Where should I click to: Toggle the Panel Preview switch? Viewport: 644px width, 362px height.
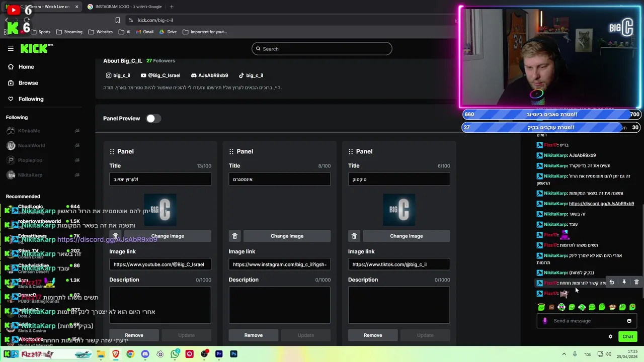(153, 118)
